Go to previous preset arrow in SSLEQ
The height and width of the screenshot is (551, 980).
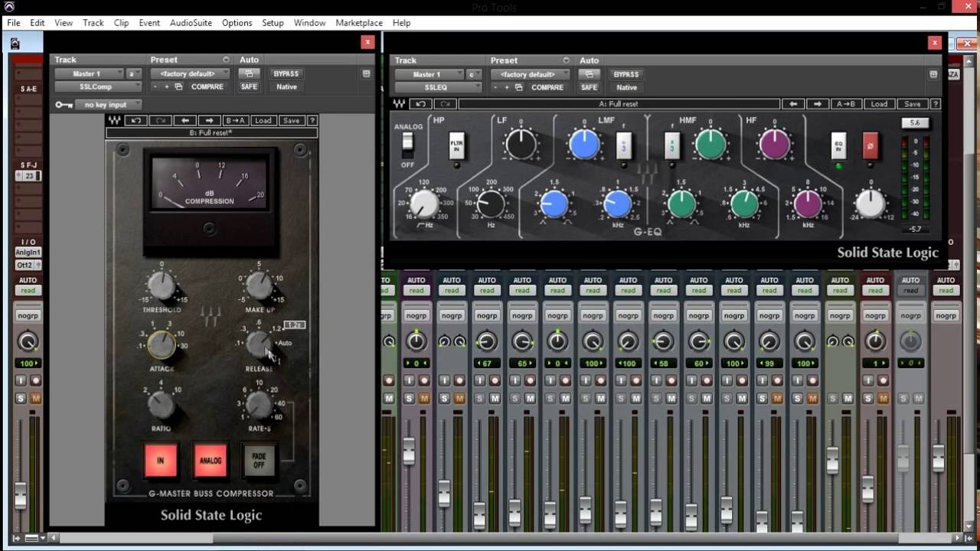[x=794, y=104]
